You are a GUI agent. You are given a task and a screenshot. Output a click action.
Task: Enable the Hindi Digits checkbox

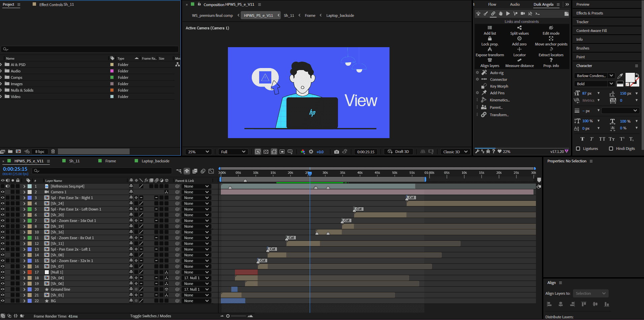[611, 149]
